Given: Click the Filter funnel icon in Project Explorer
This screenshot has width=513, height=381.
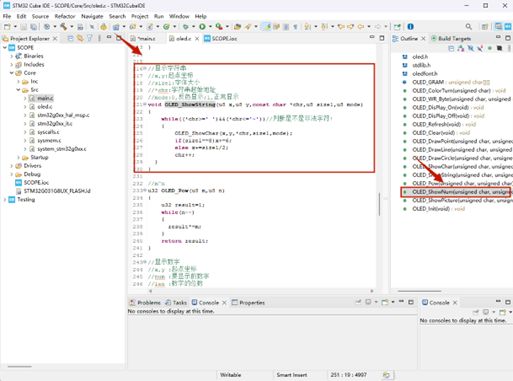Looking at the screenshot, I should tap(90, 38).
